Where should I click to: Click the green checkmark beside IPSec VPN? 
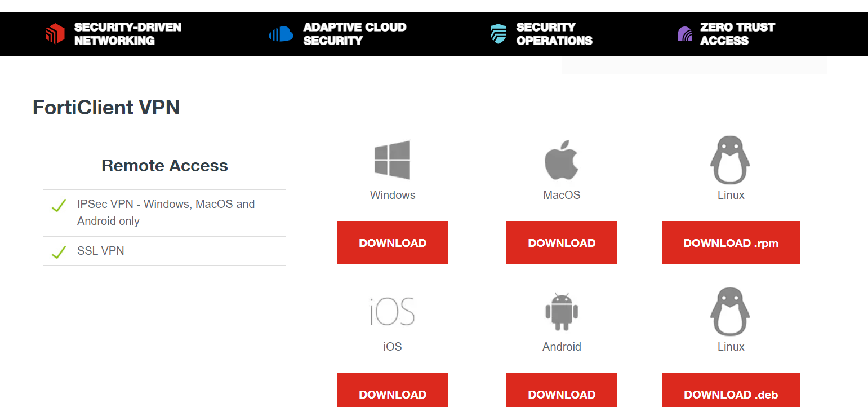tap(59, 206)
